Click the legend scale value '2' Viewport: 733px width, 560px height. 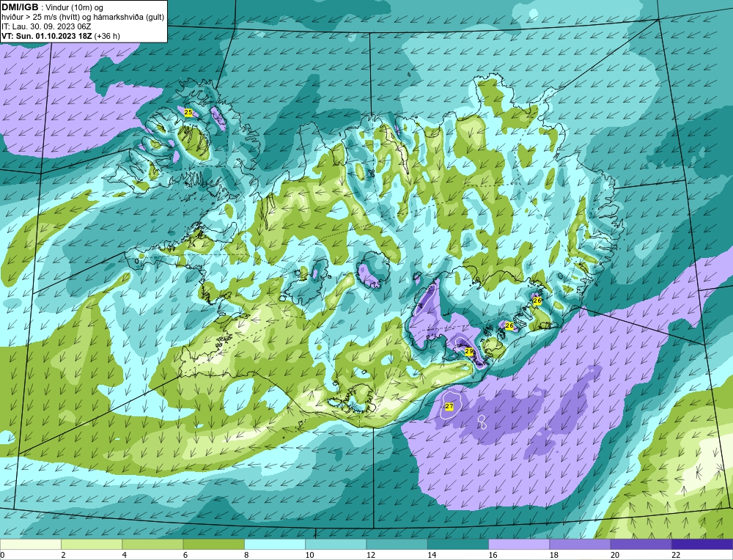pos(63,555)
